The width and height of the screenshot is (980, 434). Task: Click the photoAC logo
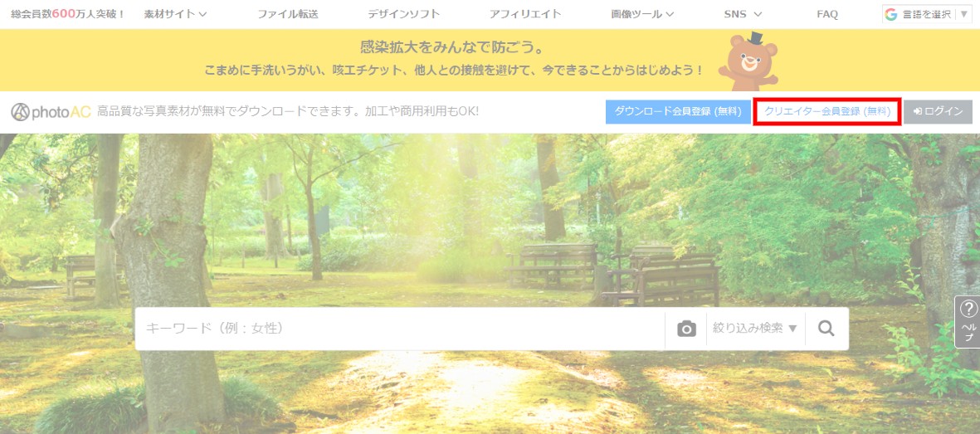coord(51,111)
